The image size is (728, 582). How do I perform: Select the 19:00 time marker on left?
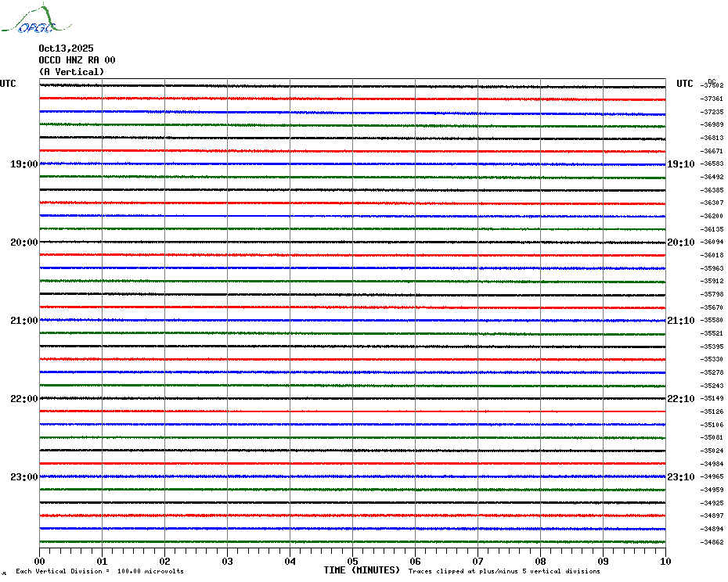pyautogui.click(x=23, y=164)
